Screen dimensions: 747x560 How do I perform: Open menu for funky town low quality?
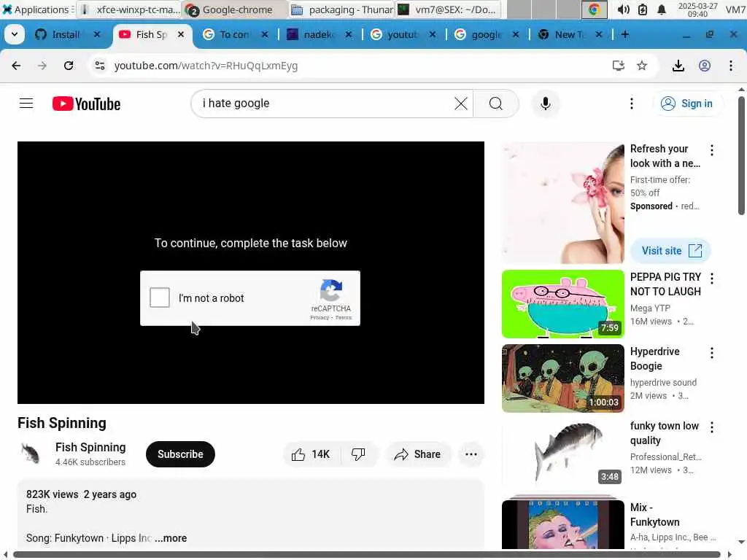[712, 427]
